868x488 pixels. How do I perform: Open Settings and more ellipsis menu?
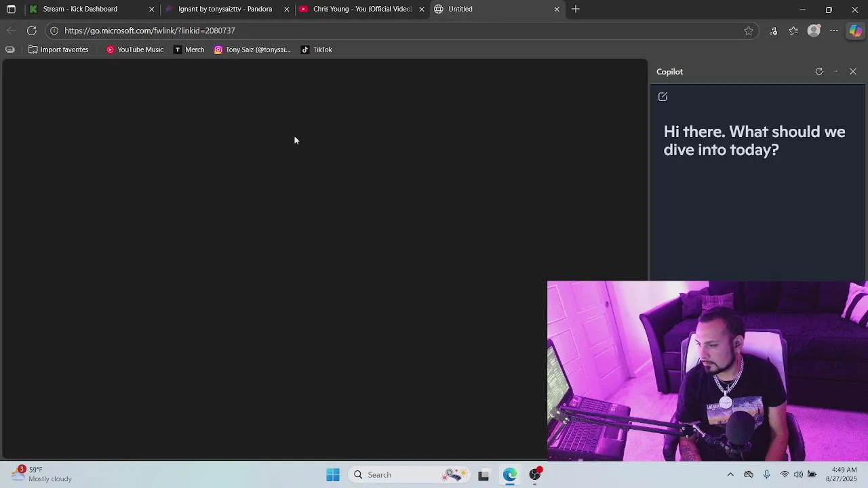pos(834,30)
